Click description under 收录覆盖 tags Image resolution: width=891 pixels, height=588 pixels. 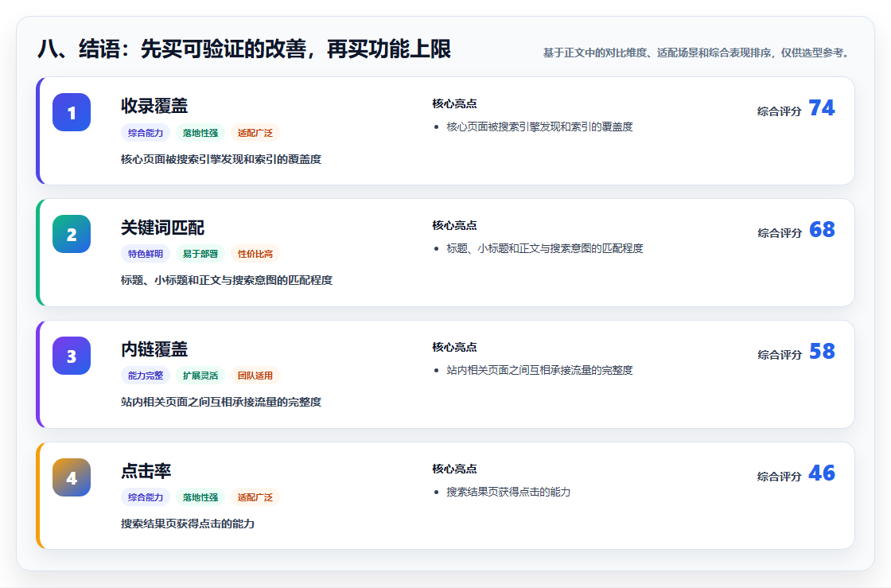(221, 159)
